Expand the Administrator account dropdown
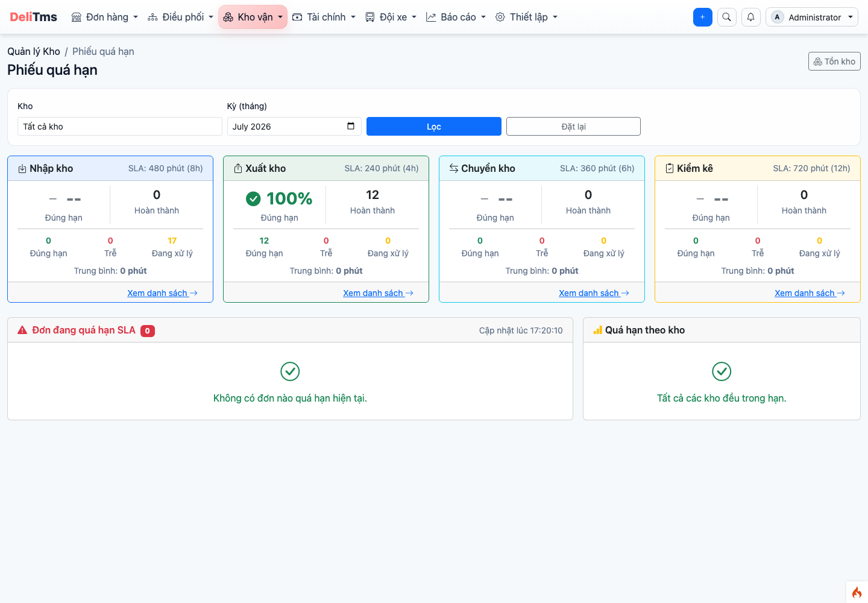This screenshot has width=868, height=603. coord(812,17)
